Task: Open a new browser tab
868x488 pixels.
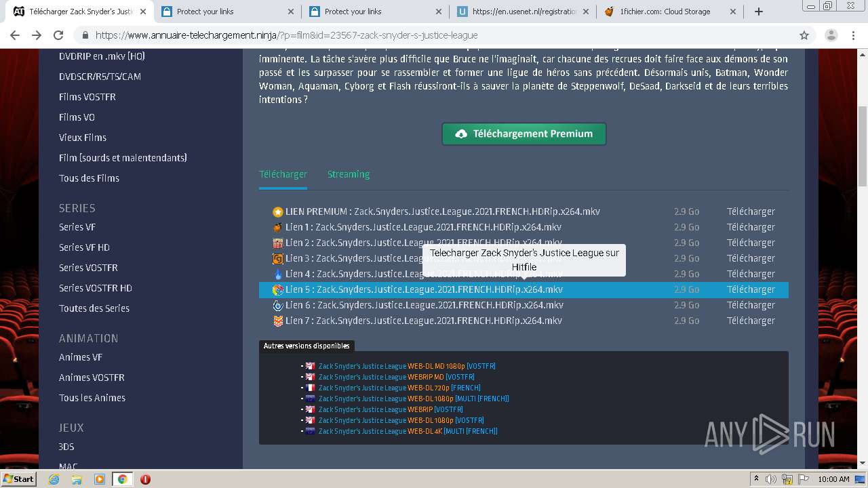Action: pos(759,12)
